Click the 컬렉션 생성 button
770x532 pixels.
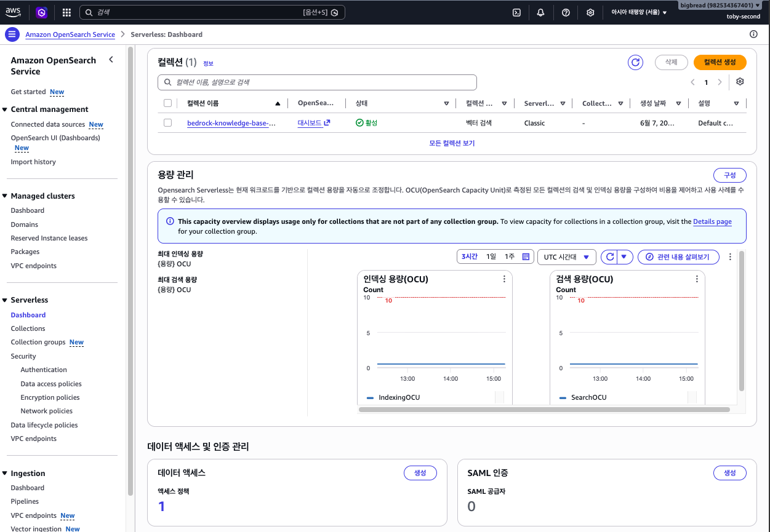pyautogui.click(x=720, y=62)
